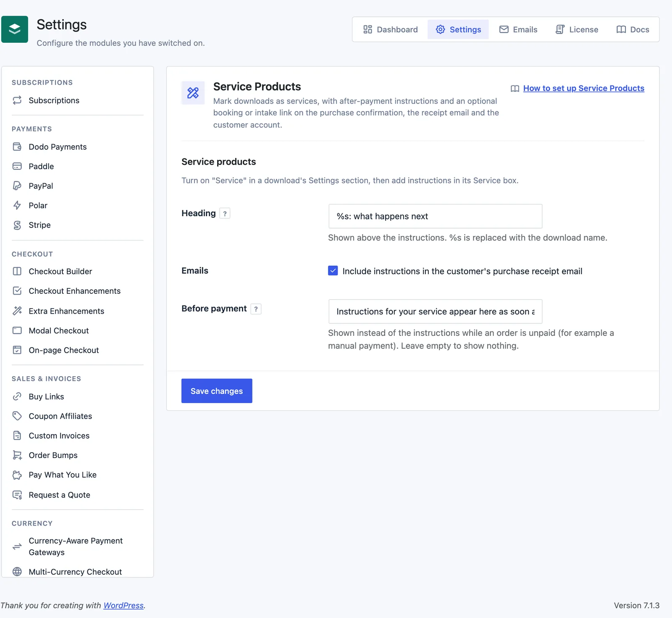This screenshot has width=672, height=618.
Task: Go to the Emails tab
Action: tap(518, 29)
